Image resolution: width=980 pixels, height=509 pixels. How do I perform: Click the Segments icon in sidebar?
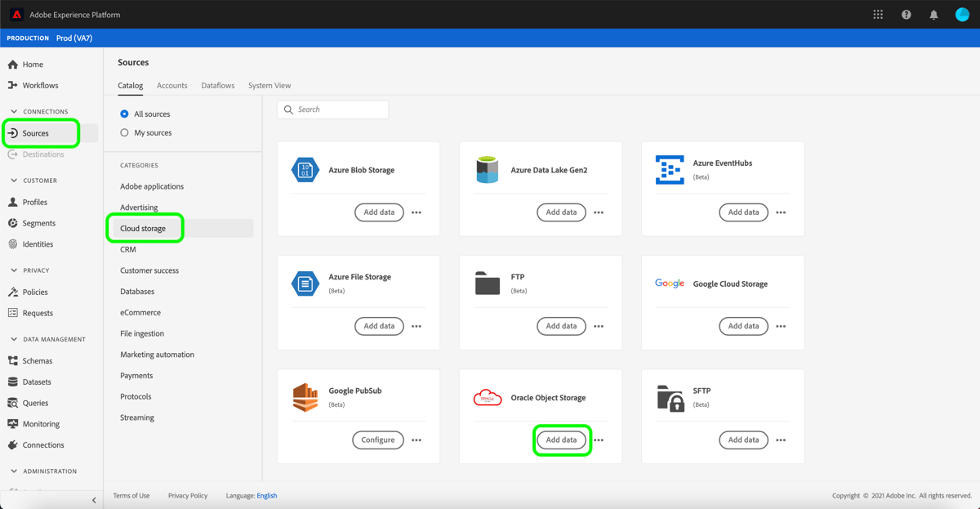pos(13,223)
